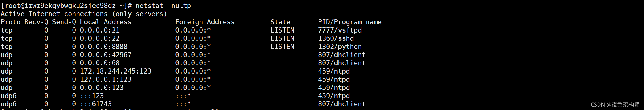Click local address 172.18.244.245:123
The width and height of the screenshot is (644, 110).
pos(116,71)
